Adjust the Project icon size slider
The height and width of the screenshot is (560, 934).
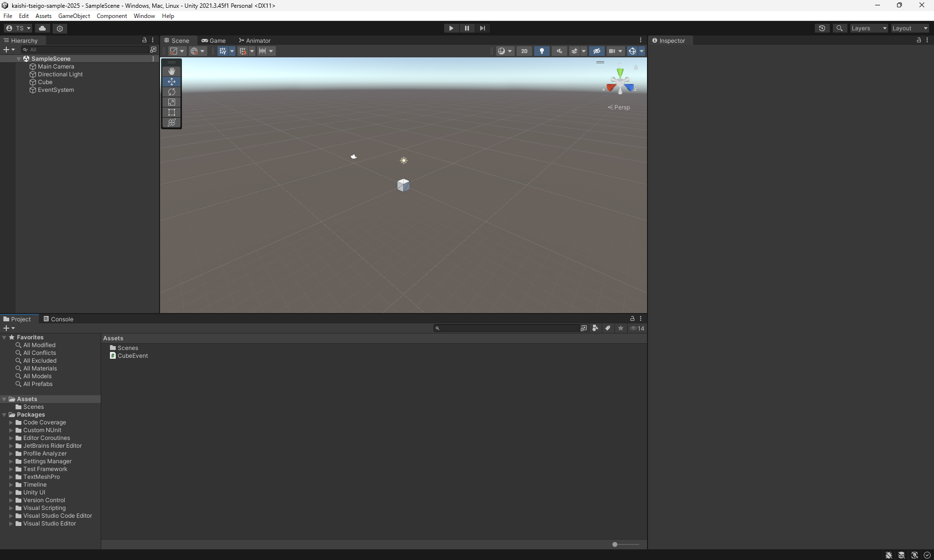(x=615, y=544)
